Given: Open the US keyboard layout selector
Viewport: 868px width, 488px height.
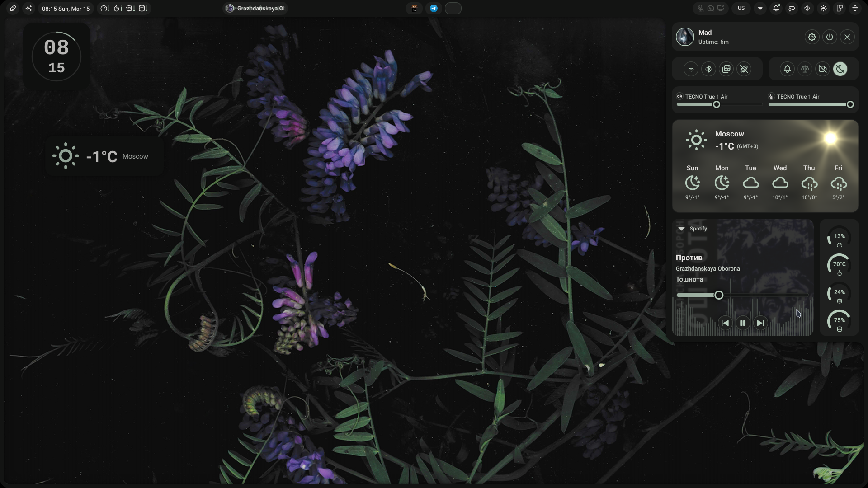Looking at the screenshot, I should coord(741,8).
